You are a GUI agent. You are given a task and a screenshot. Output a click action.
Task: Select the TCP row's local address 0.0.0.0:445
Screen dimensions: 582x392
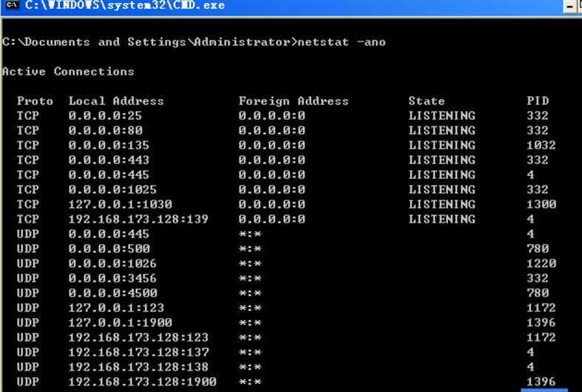coord(109,175)
